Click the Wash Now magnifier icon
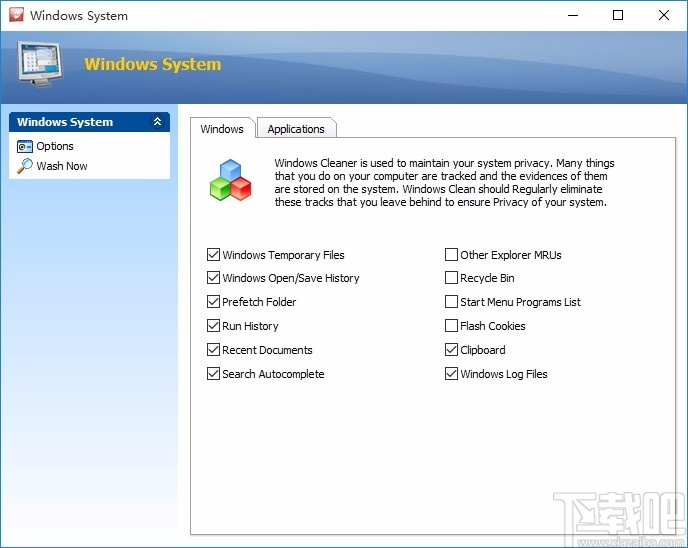The image size is (688, 548). coord(25,166)
